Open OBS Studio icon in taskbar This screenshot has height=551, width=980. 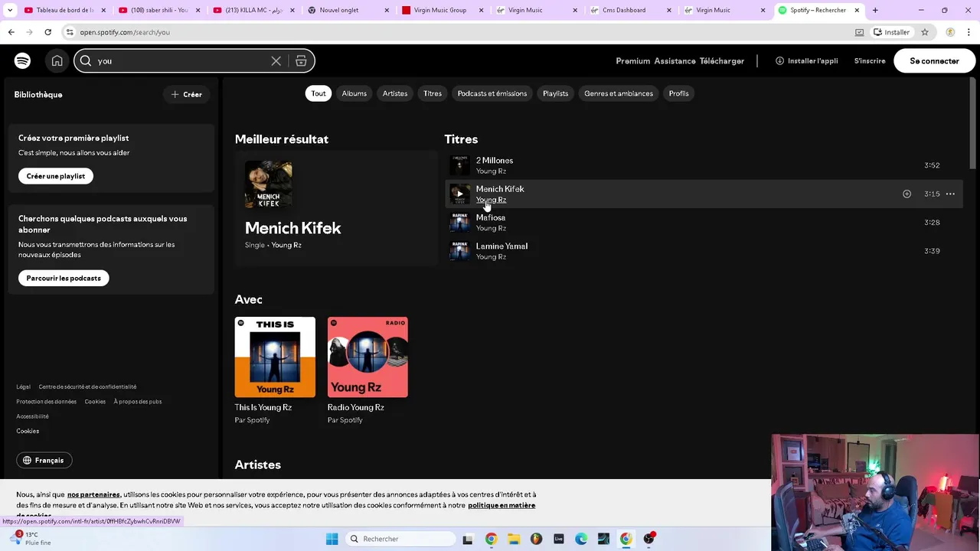point(648,539)
